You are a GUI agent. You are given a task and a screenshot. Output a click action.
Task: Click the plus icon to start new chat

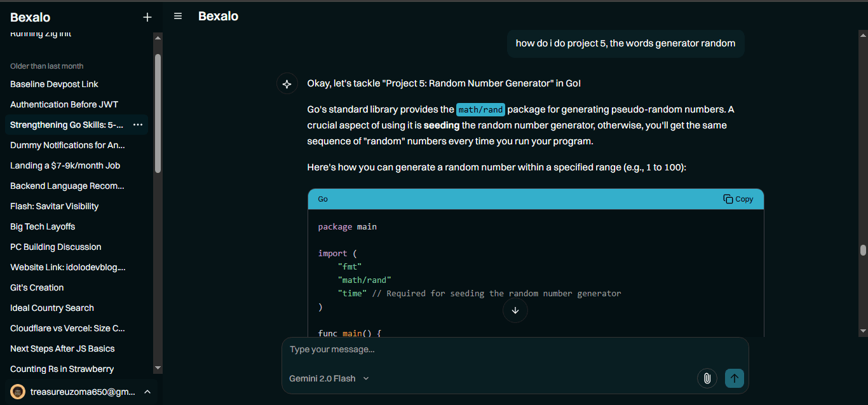click(147, 17)
